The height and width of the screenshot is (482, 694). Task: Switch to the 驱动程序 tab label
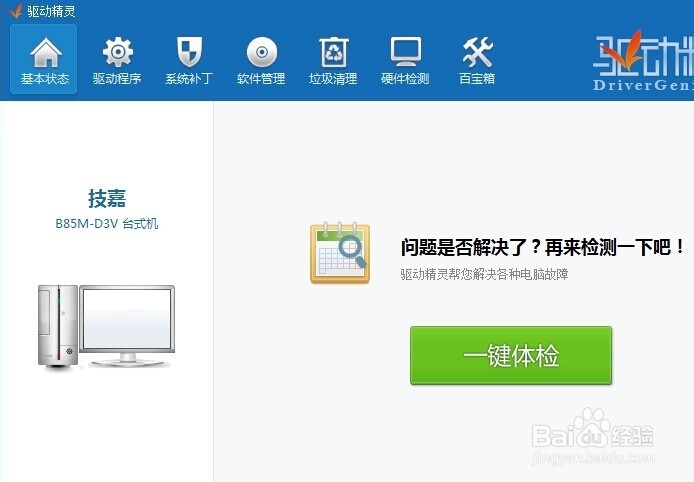(117, 79)
